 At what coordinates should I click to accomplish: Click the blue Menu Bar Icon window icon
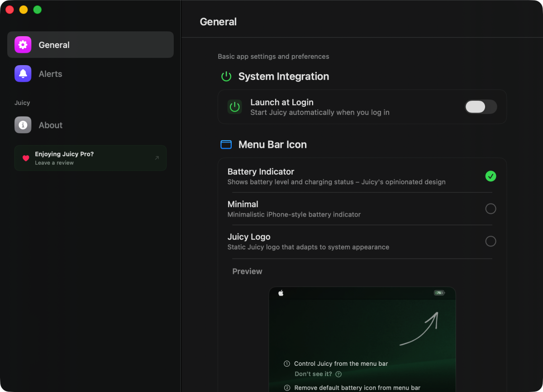coord(226,145)
